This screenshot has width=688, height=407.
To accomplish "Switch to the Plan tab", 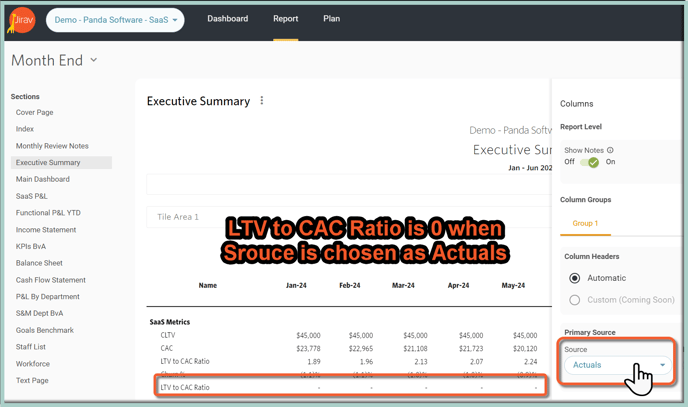I will [331, 18].
